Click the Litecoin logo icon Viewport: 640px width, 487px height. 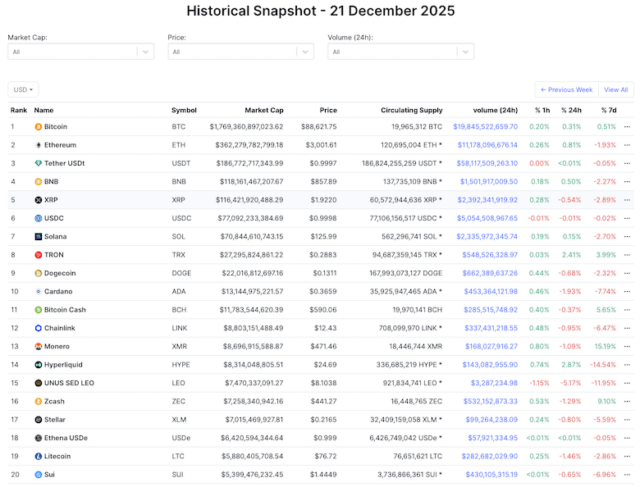pyautogui.click(x=38, y=456)
